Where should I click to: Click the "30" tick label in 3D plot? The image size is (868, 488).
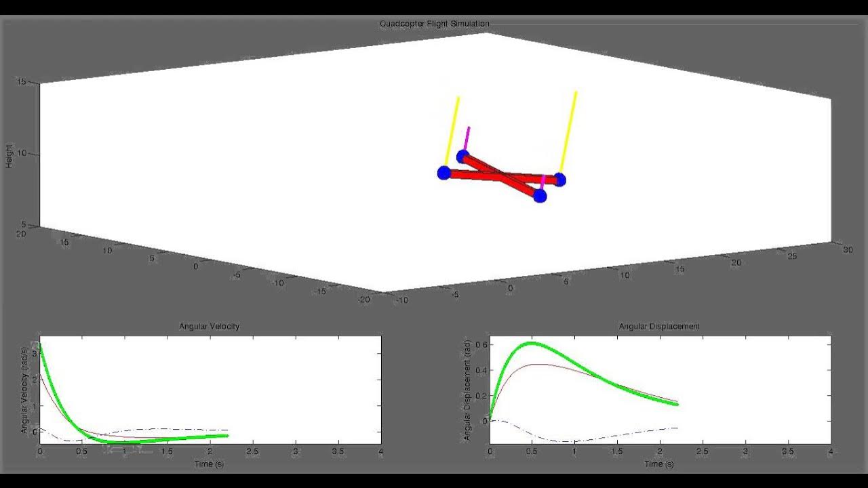click(x=847, y=249)
